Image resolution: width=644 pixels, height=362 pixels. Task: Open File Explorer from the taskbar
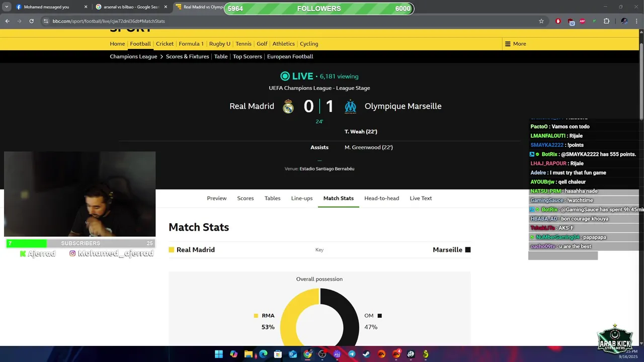248,354
